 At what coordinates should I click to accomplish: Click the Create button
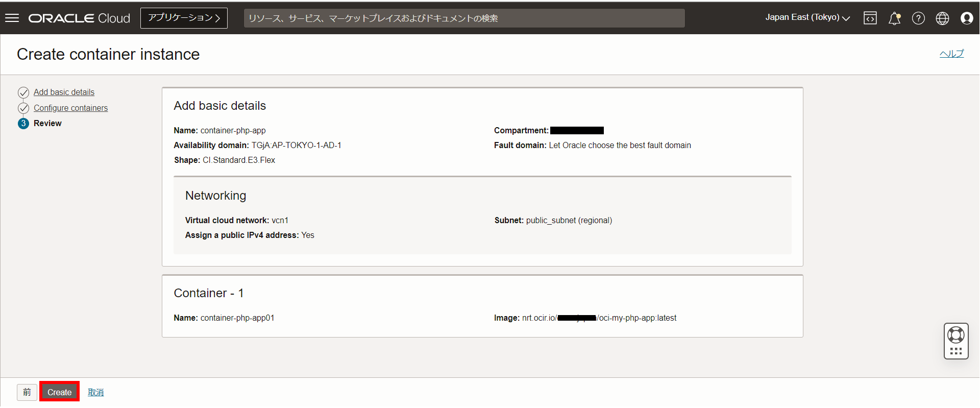click(x=59, y=392)
